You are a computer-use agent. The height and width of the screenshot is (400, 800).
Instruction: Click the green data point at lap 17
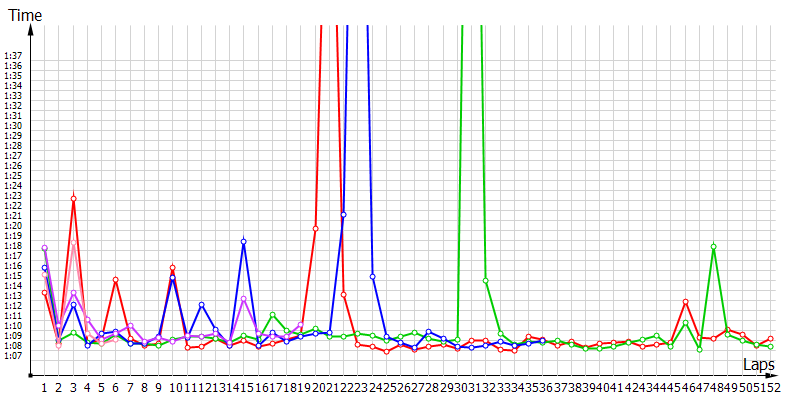click(272, 315)
